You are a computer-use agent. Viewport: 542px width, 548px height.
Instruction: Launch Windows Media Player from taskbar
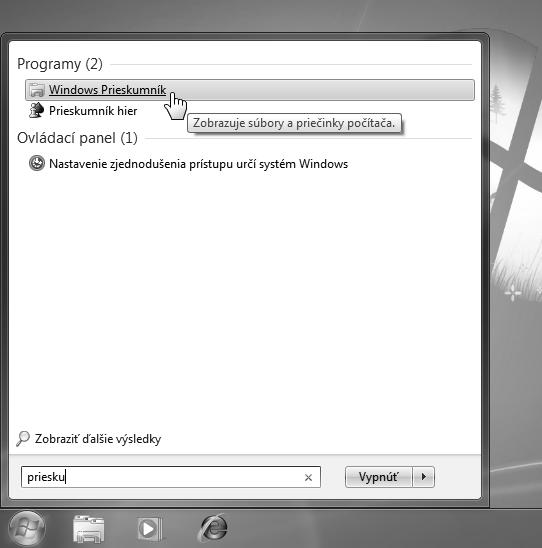(x=150, y=529)
